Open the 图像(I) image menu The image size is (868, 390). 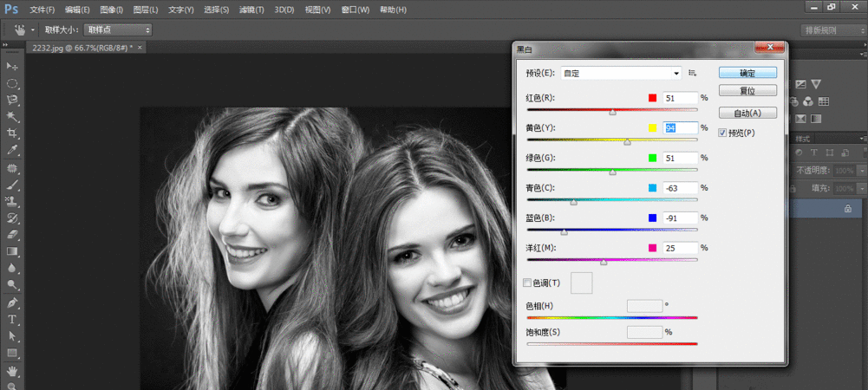(x=111, y=10)
